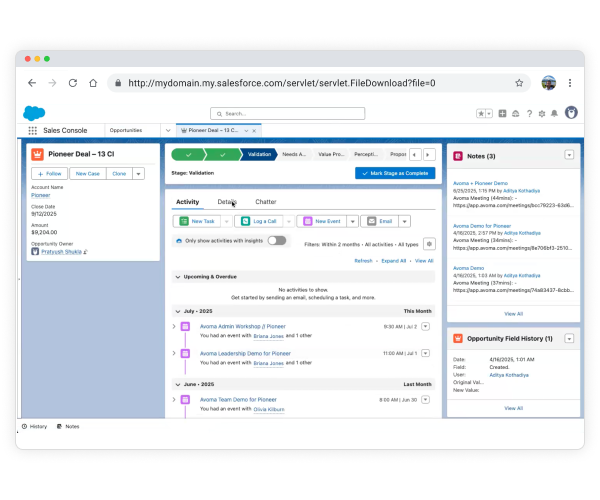
Task: Select the Validation stage in path
Action: tap(259, 155)
